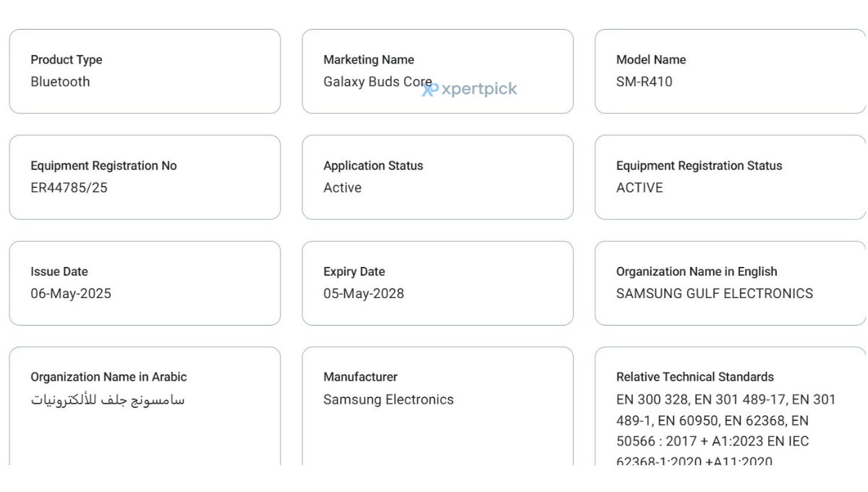868x492 pixels.
Task: Select issue date '06-May-2025'
Action: [x=71, y=294]
